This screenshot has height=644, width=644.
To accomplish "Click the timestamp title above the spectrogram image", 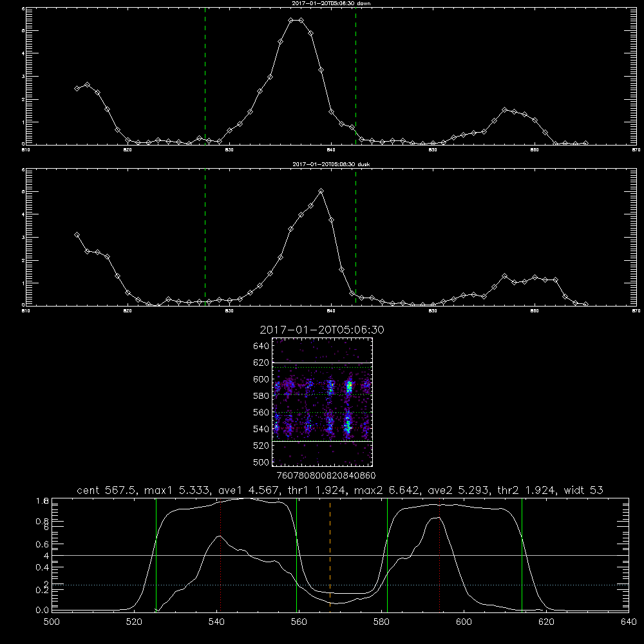I will pos(322,330).
